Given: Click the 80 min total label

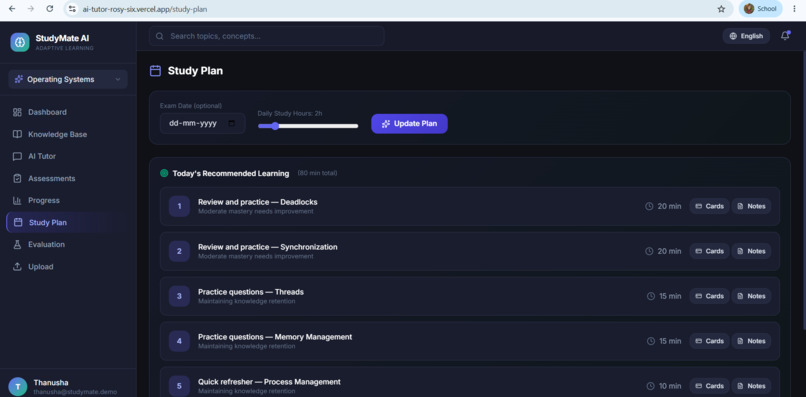Looking at the screenshot, I should coord(317,173).
